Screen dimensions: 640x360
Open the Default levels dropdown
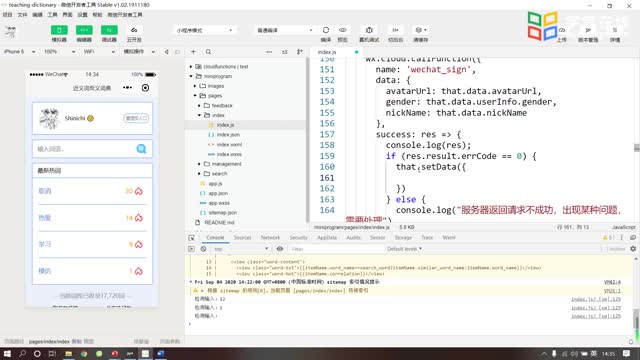404,249
